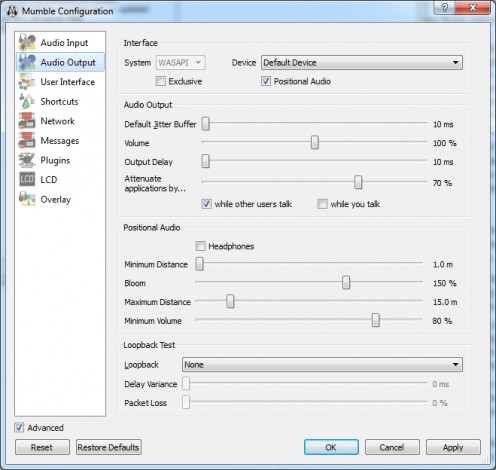Viewport: 496px width, 470px height.
Task: Click the Mumble logo in title bar
Action: click(x=12, y=11)
